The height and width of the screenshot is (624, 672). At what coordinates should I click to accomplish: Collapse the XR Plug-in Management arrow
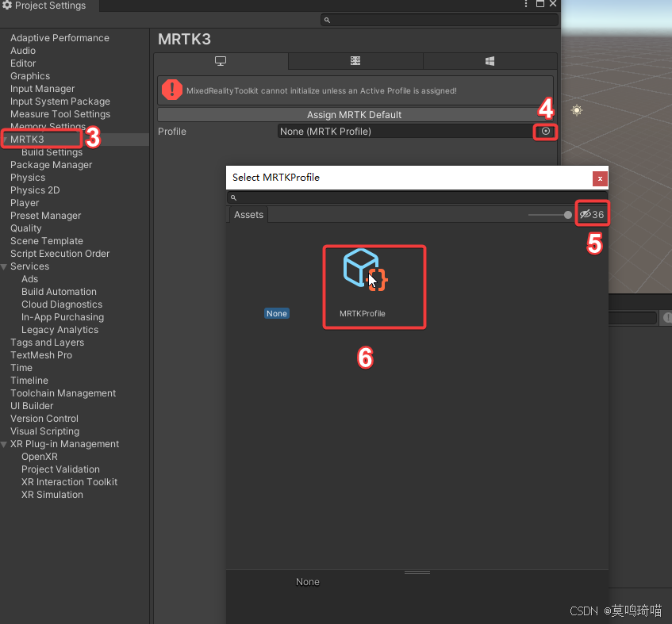coord(4,445)
